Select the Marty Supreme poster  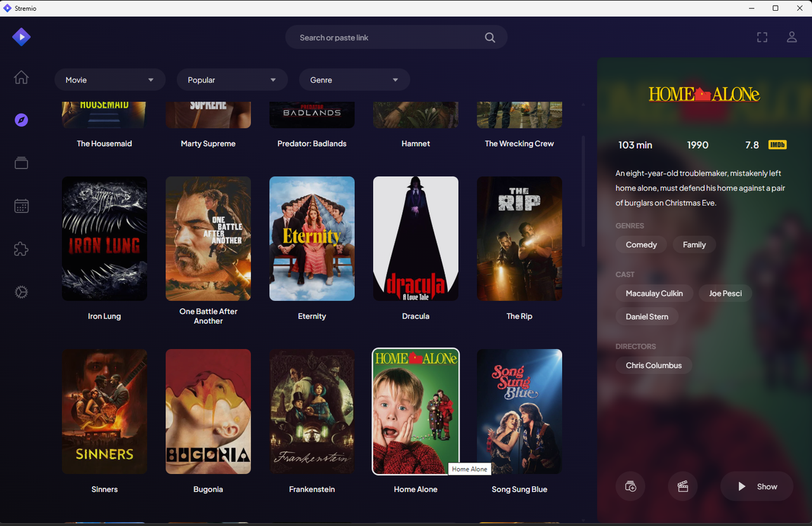tap(208, 115)
